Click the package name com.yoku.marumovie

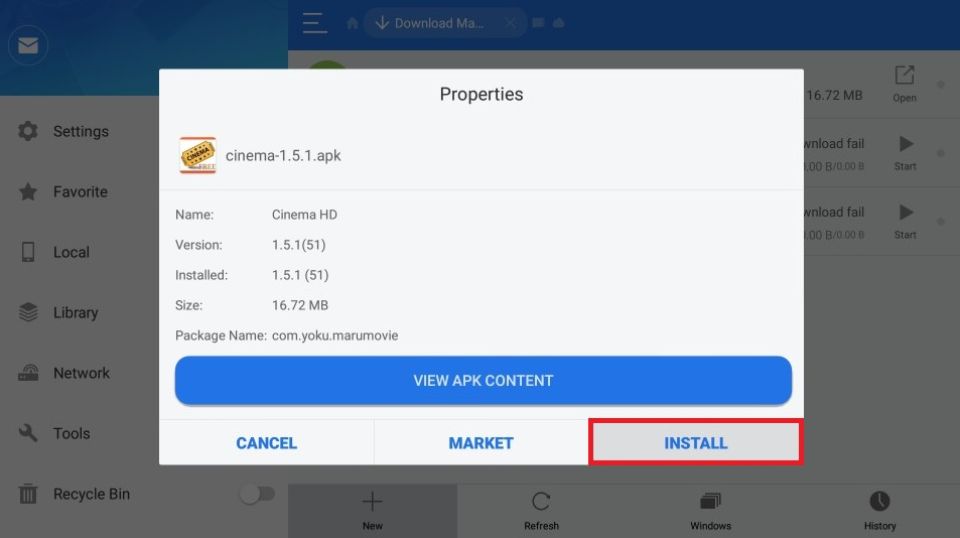click(335, 335)
